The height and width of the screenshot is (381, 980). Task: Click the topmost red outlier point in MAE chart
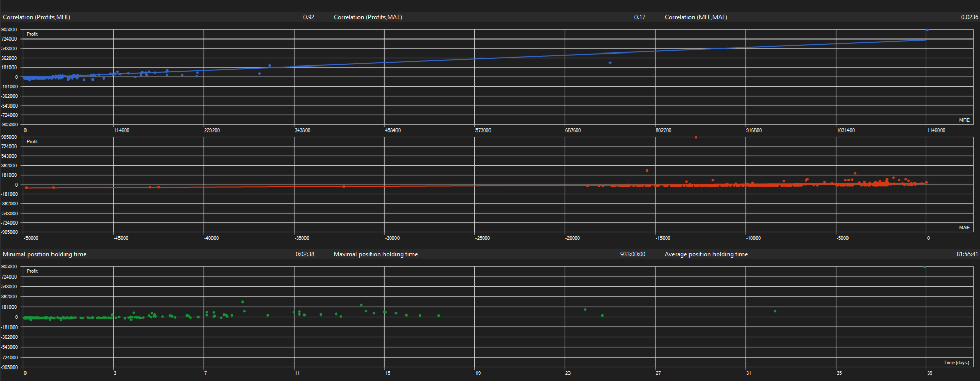696,137
